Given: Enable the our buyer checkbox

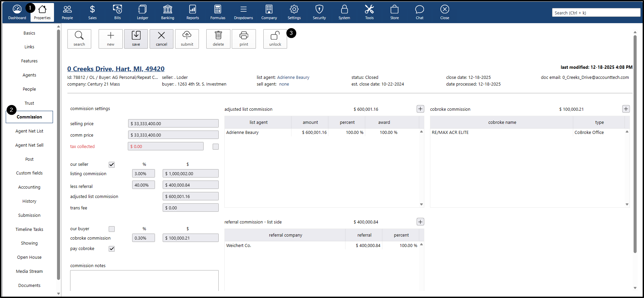Looking at the screenshot, I should point(112,229).
